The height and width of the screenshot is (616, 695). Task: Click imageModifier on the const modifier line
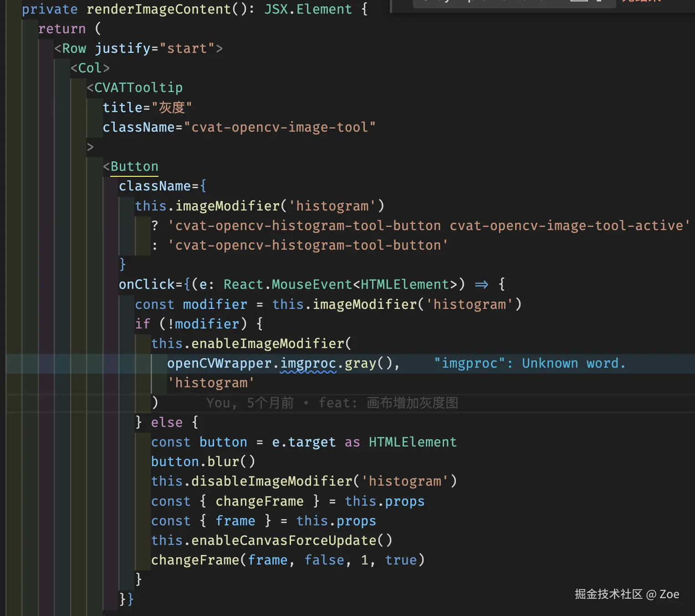click(x=364, y=304)
